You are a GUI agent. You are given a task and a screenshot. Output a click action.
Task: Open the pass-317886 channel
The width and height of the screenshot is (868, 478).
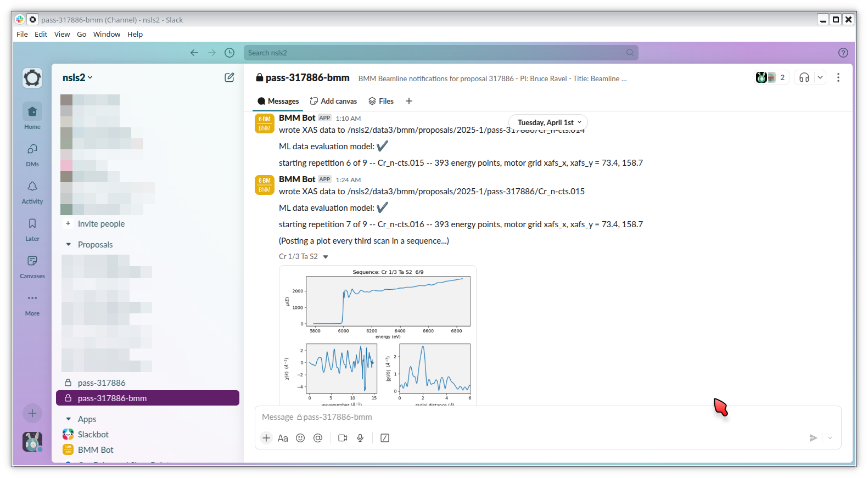tap(102, 383)
